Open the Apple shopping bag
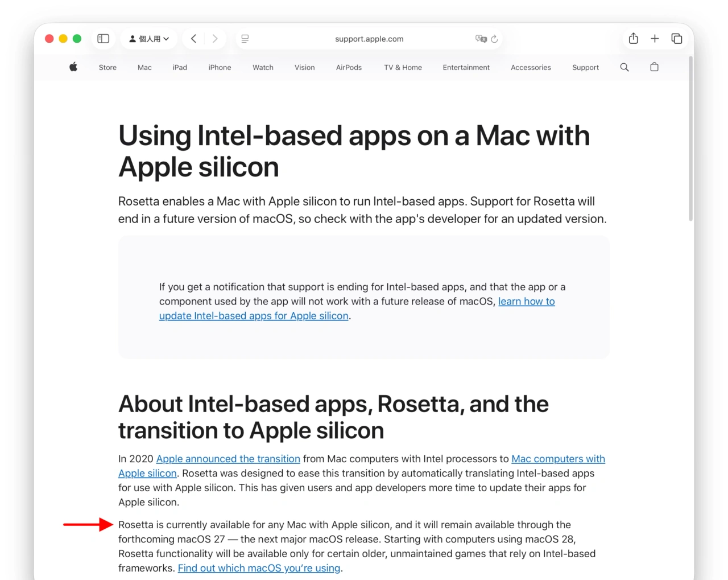Screen dimensions: 728x580 654,67
